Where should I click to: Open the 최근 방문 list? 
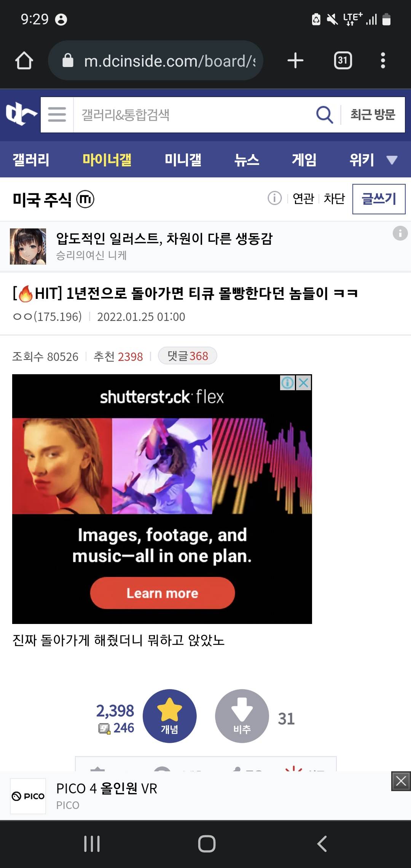coord(373,115)
